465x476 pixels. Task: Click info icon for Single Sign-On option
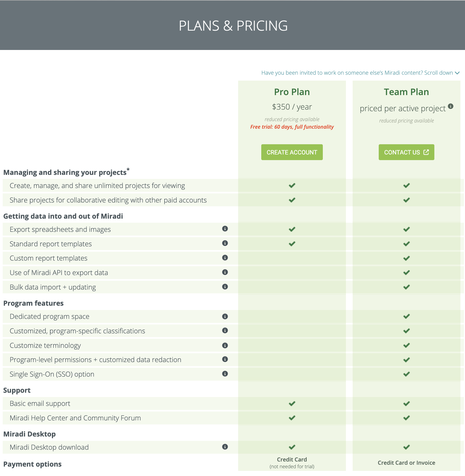coord(225,374)
